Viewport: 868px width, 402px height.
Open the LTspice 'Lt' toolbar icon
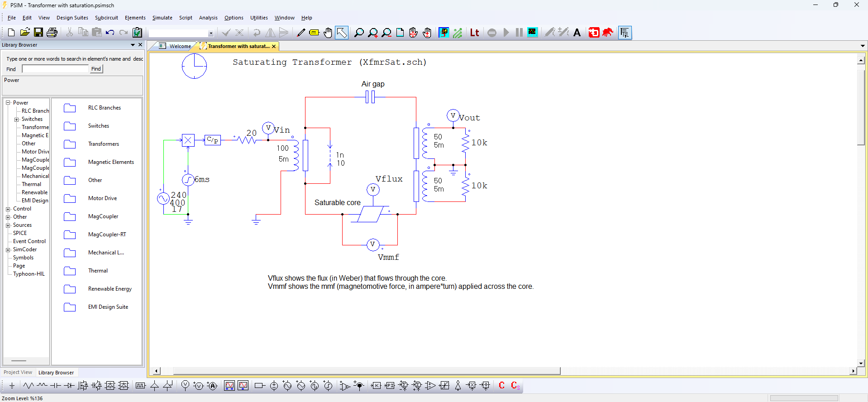[474, 33]
